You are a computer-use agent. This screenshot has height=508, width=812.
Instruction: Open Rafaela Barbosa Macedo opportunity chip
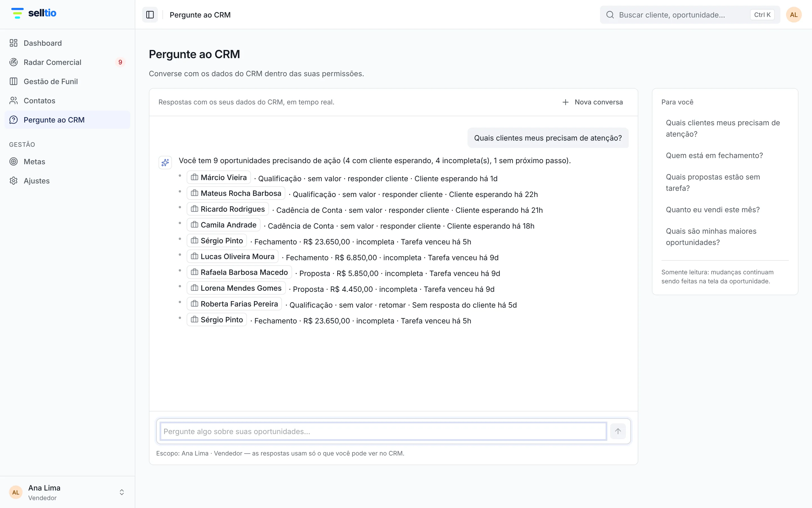239,272
